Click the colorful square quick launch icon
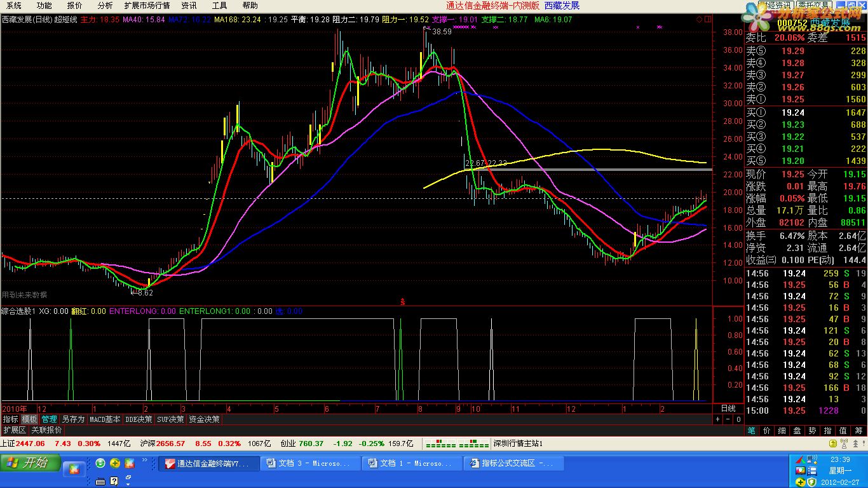The height and width of the screenshot is (488, 868). 129,463
